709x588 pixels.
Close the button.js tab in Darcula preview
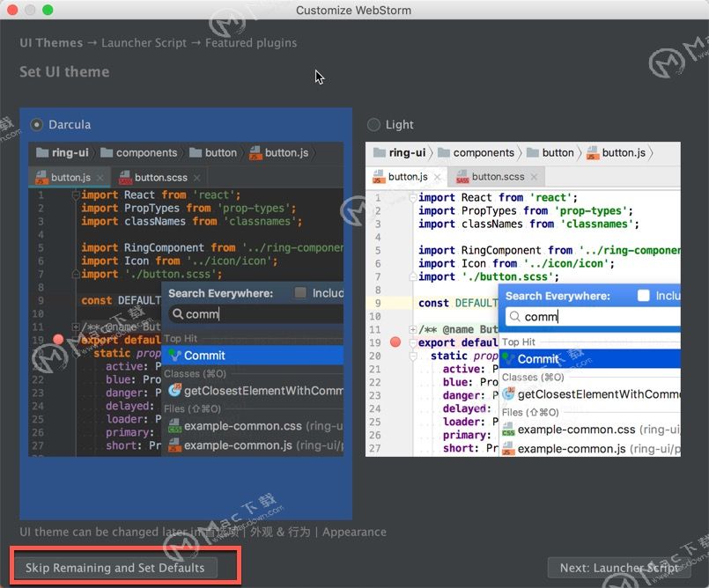[x=100, y=178]
